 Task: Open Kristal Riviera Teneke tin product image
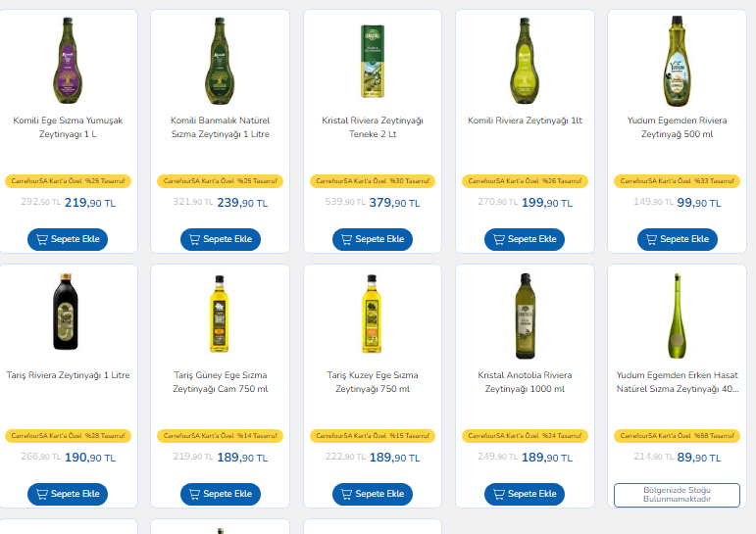[373, 61]
